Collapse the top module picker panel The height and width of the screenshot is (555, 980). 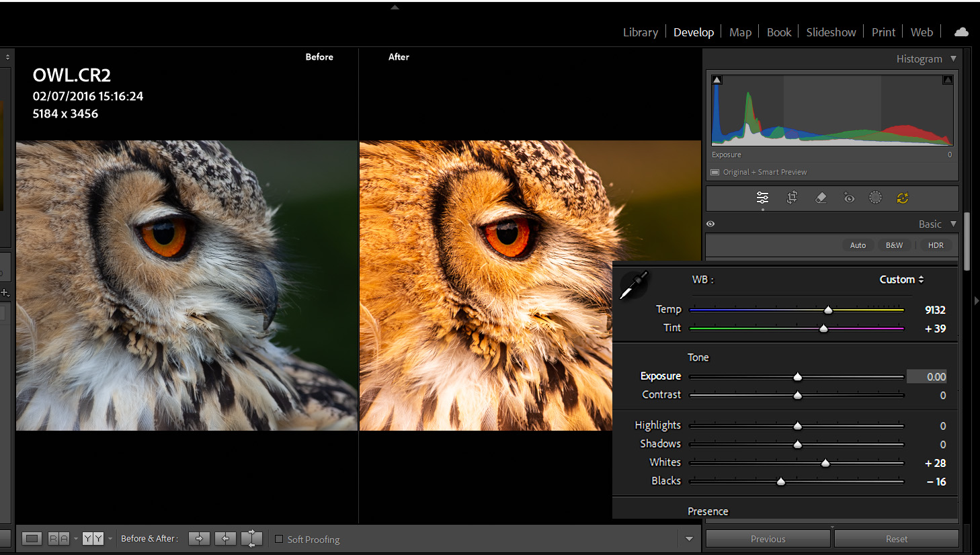coord(395,7)
